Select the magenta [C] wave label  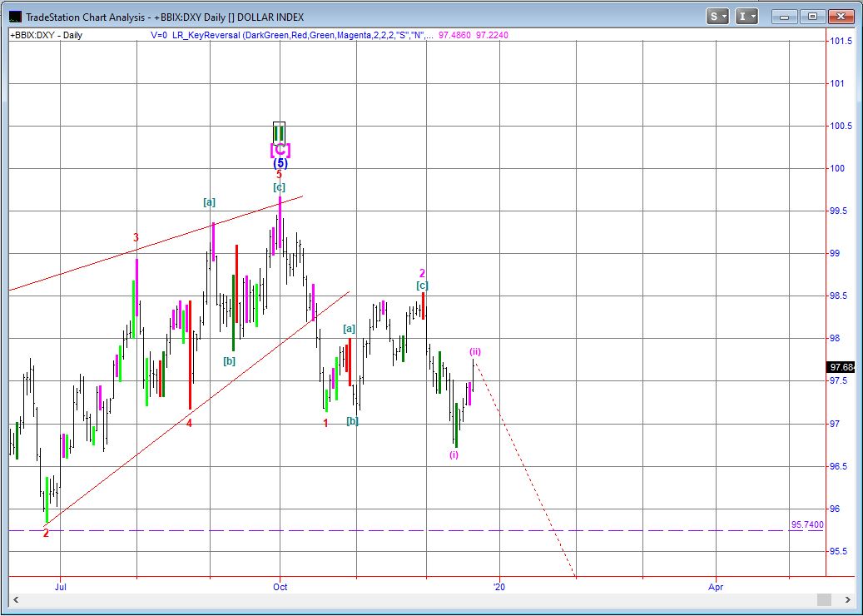[280, 150]
